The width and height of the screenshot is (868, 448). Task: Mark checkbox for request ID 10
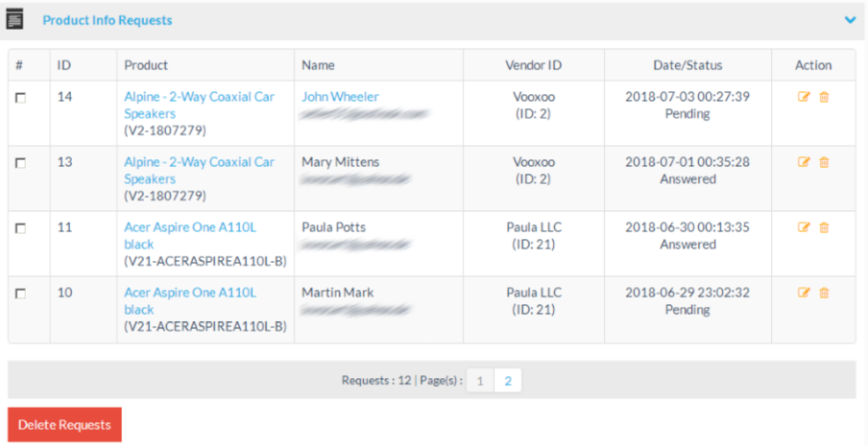pyautogui.click(x=21, y=294)
